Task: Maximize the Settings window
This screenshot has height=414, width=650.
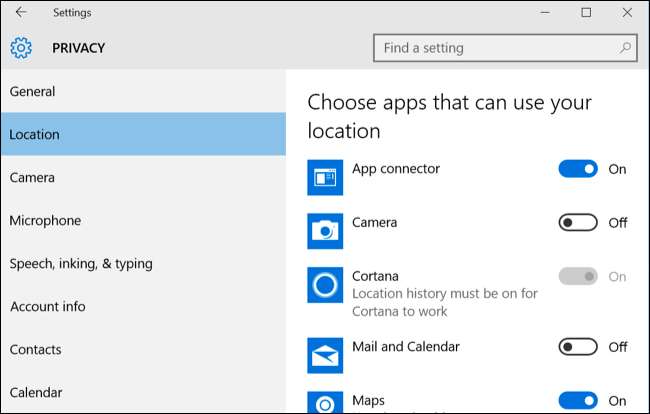Action: click(x=586, y=13)
